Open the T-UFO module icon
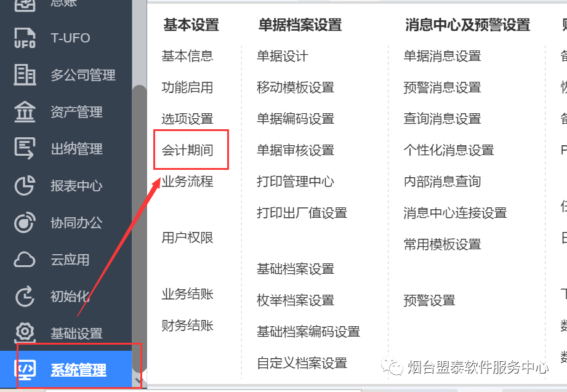The image size is (567, 392). coord(25,38)
